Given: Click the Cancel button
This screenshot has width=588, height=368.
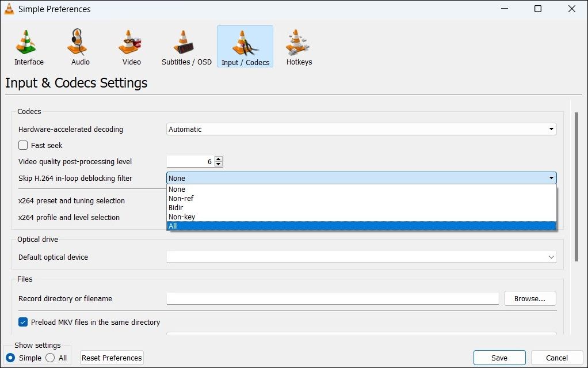Looking at the screenshot, I should pyautogui.click(x=557, y=358).
